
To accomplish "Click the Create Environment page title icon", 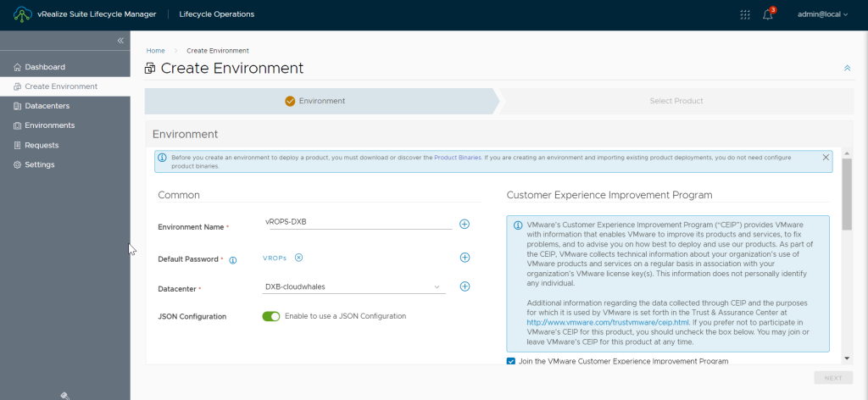I will [150, 69].
